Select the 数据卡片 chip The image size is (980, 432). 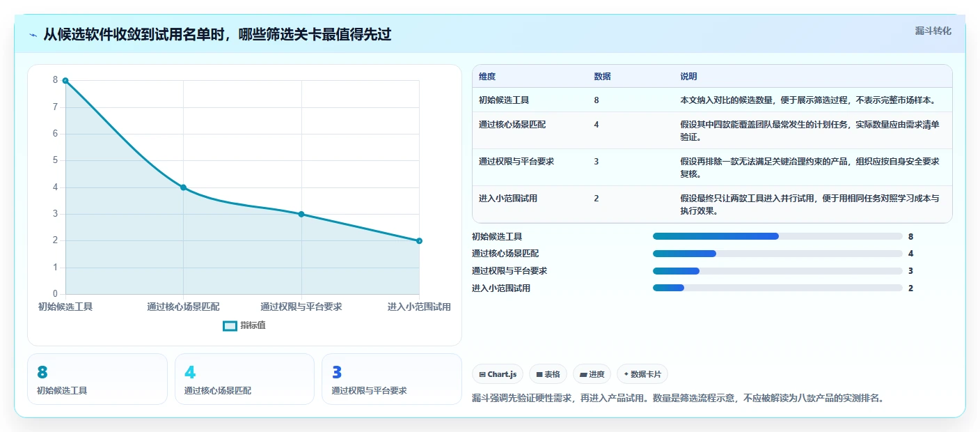point(642,374)
